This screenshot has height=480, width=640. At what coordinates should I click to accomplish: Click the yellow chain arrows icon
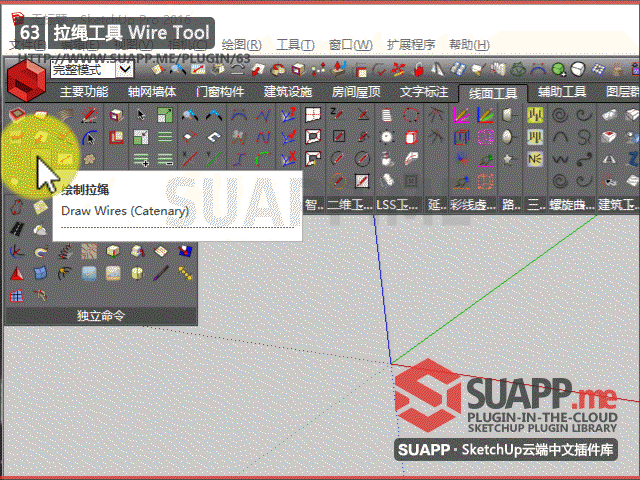pyautogui.click(x=185, y=273)
